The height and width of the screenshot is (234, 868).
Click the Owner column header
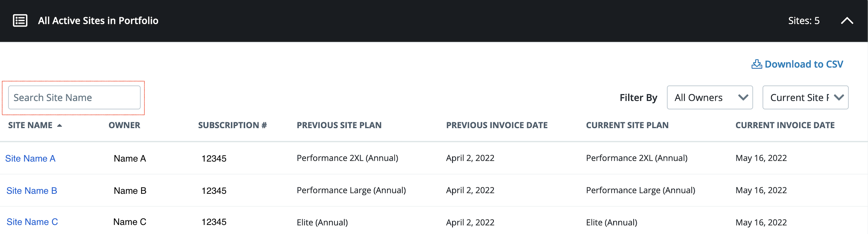click(124, 125)
